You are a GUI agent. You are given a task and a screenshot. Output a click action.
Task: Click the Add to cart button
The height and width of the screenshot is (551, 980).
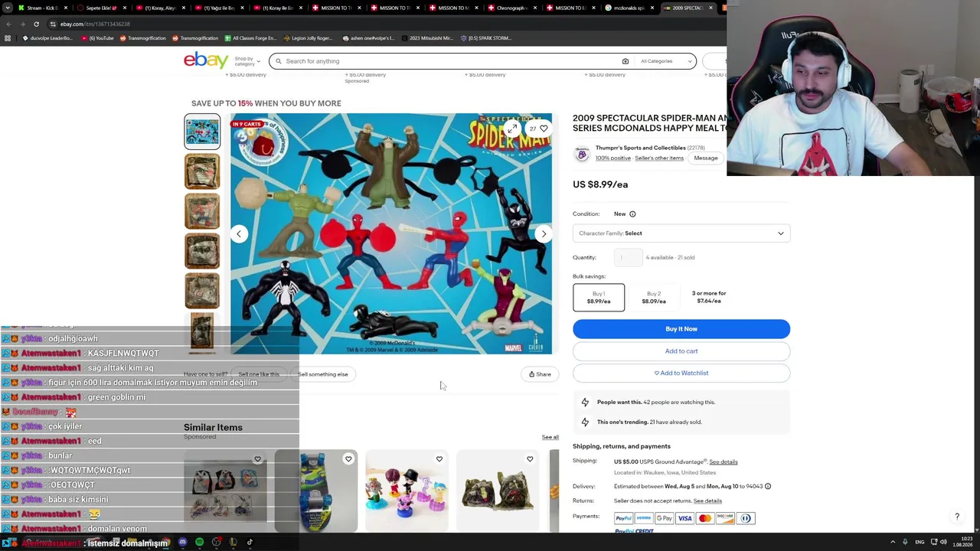(x=681, y=351)
